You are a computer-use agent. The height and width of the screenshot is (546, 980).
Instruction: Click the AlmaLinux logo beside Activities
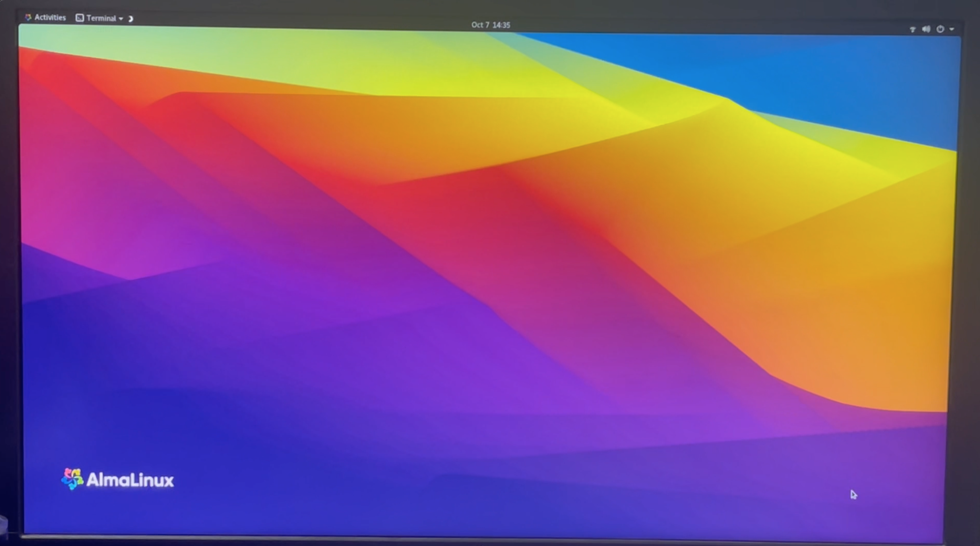(28, 17)
